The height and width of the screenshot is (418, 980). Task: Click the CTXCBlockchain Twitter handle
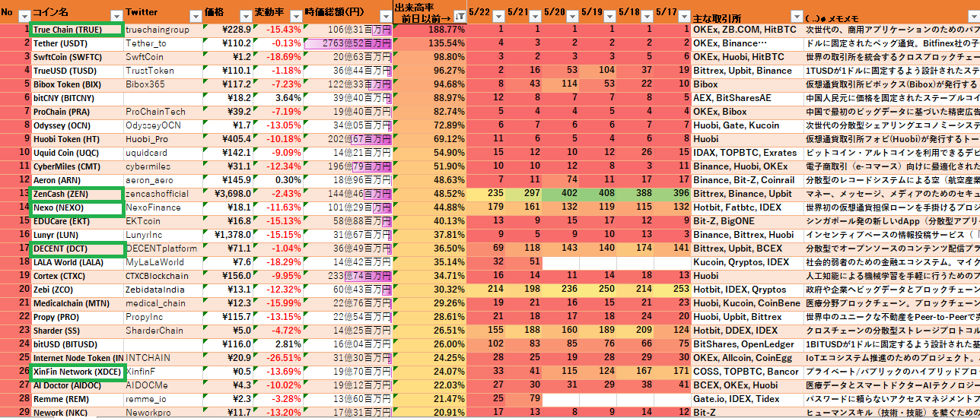click(x=161, y=276)
